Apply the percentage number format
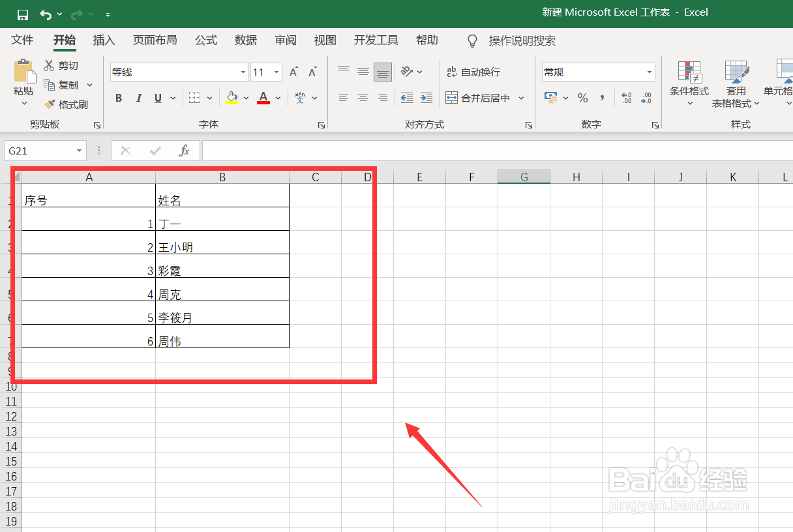793x532 pixels. tap(582, 98)
